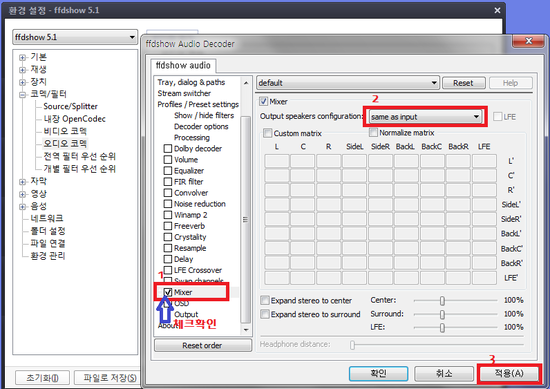The width and height of the screenshot is (550, 389).
Task: Toggle Expand stereo to center
Action: tap(265, 300)
